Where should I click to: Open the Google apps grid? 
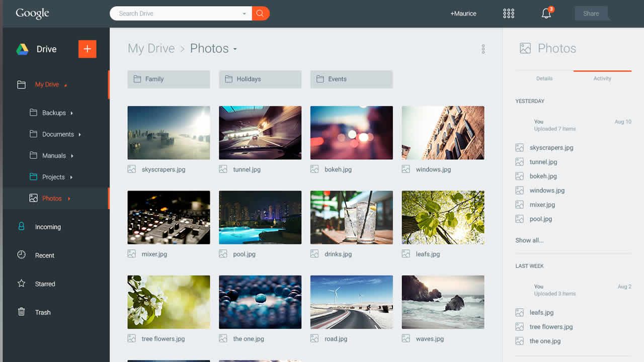pyautogui.click(x=509, y=14)
